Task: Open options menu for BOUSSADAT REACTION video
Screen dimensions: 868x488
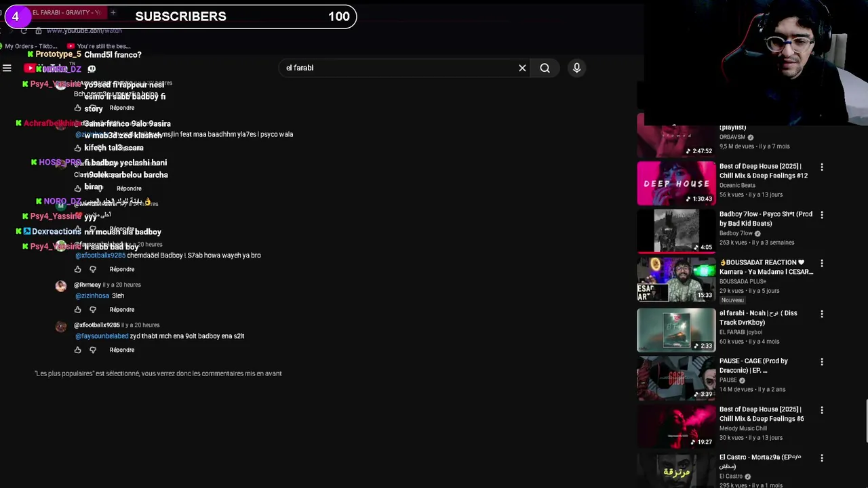Action: [822, 263]
